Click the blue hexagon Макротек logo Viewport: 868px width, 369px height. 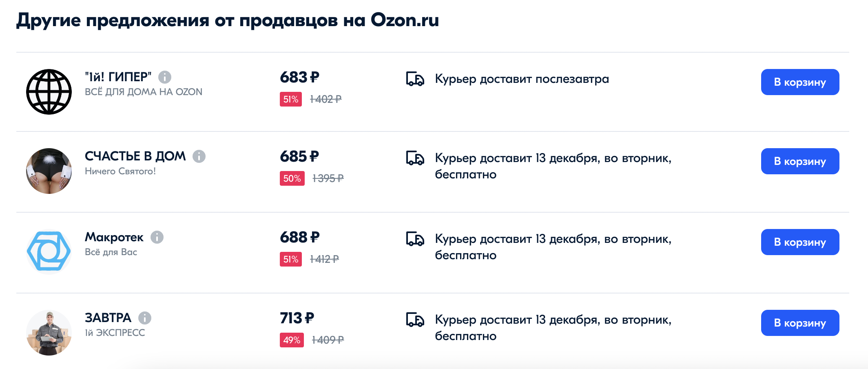point(49,251)
